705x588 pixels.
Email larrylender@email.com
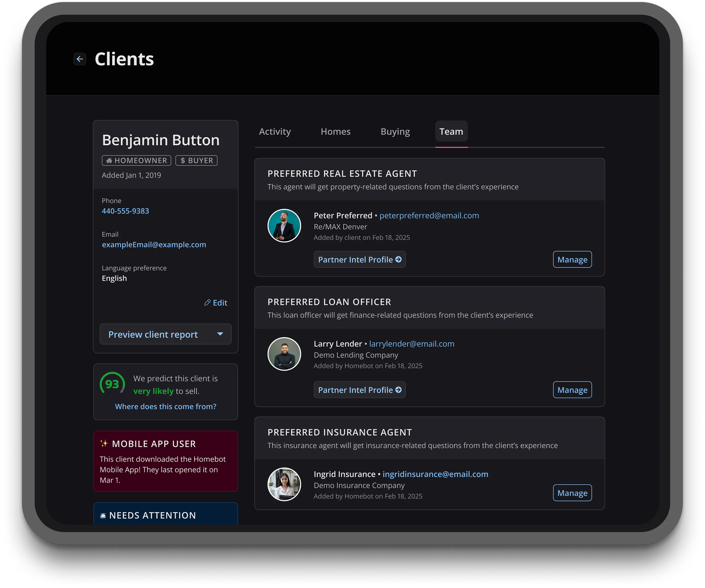click(x=412, y=344)
